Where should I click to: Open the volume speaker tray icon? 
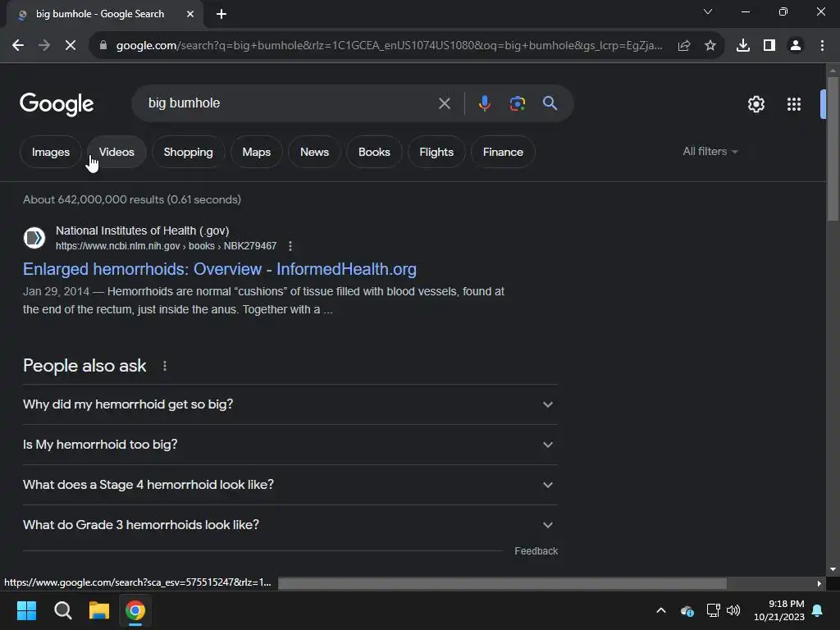pos(733,610)
